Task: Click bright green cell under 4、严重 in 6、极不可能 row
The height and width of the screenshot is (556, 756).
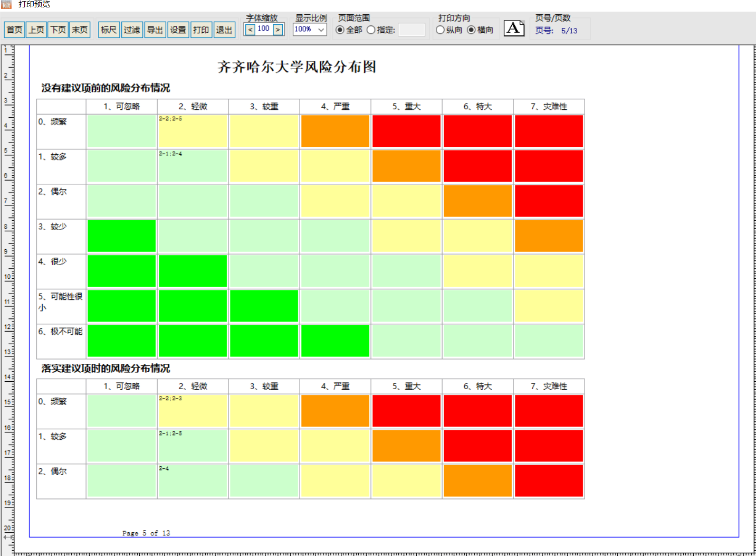Action: 335,341
